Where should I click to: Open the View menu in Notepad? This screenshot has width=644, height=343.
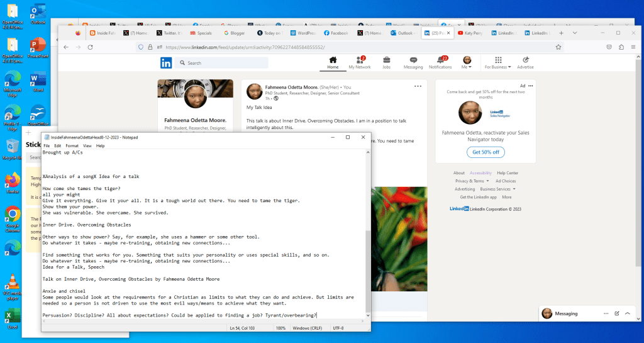[x=87, y=145]
